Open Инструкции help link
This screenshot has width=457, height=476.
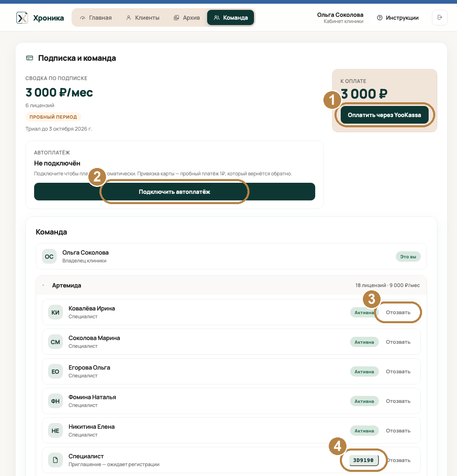(x=398, y=18)
